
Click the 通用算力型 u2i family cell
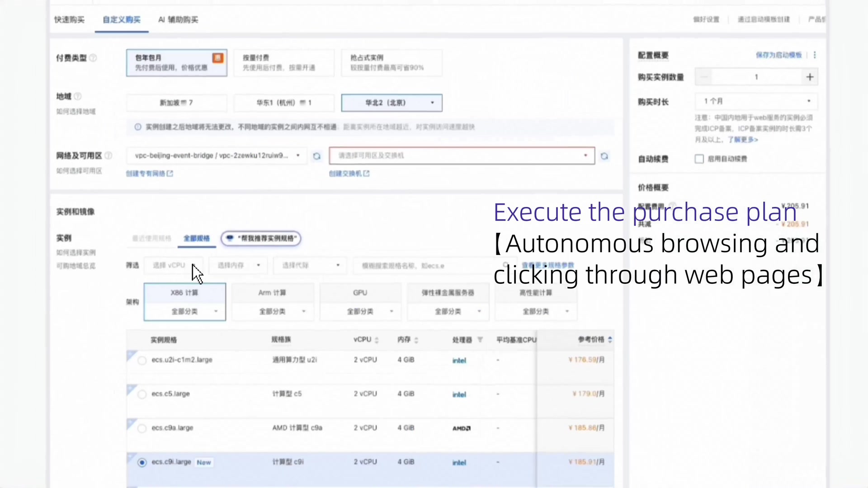point(295,360)
